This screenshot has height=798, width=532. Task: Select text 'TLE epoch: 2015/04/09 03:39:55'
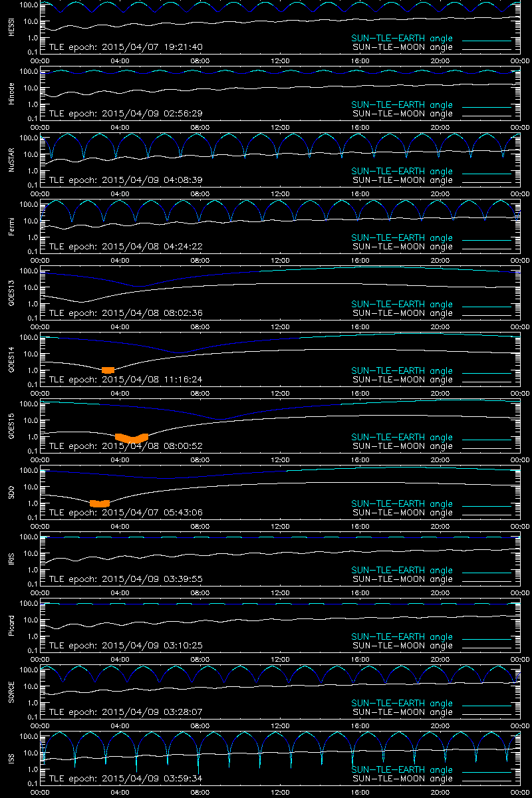click(126, 579)
